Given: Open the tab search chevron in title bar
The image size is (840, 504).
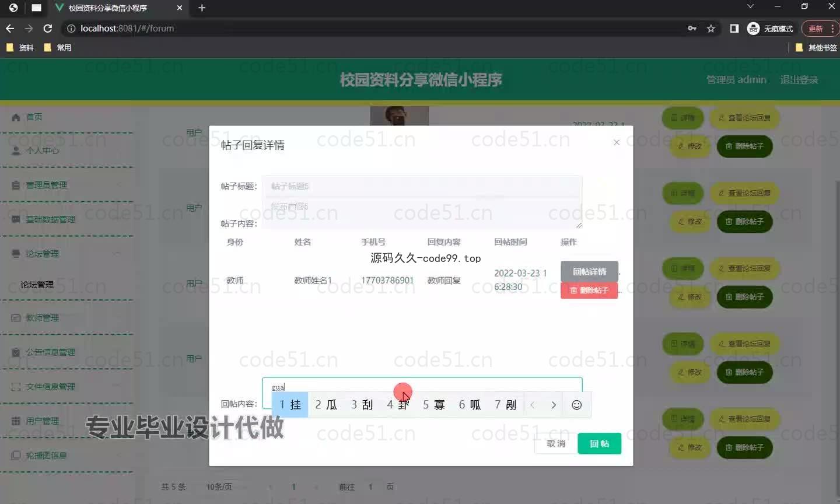Looking at the screenshot, I should 750,6.
